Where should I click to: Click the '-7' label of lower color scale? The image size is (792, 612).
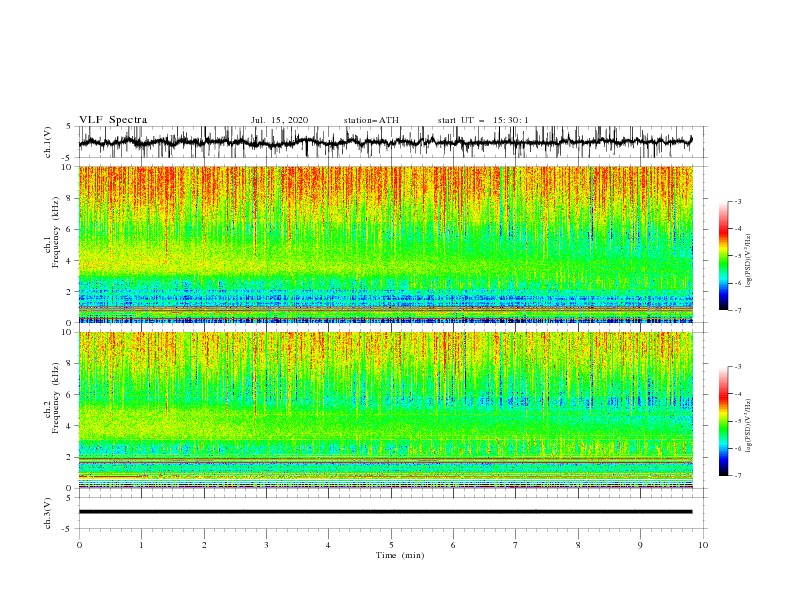pyautogui.click(x=737, y=476)
